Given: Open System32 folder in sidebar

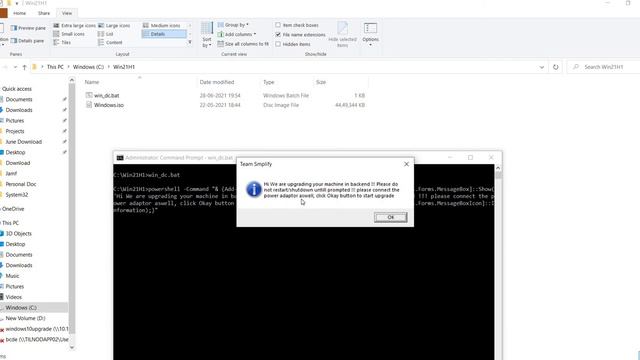Looking at the screenshot, I should click(17, 195).
